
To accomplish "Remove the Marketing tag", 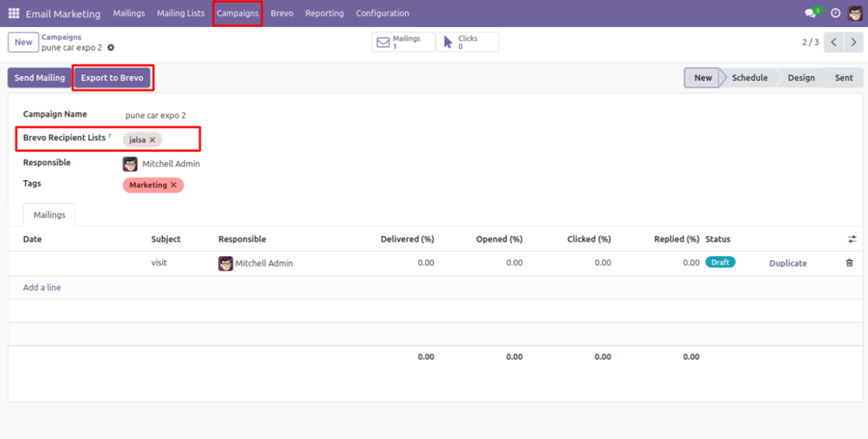I will click(174, 185).
